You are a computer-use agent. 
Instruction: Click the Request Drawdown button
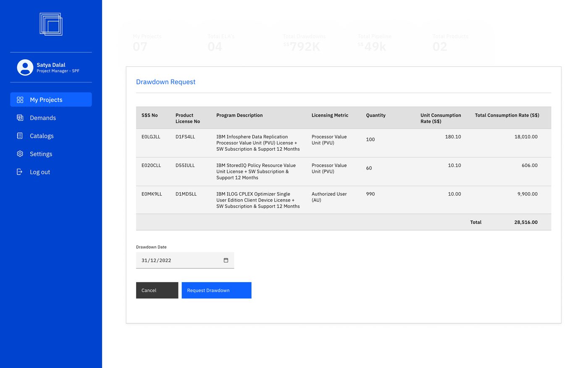(x=217, y=290)
